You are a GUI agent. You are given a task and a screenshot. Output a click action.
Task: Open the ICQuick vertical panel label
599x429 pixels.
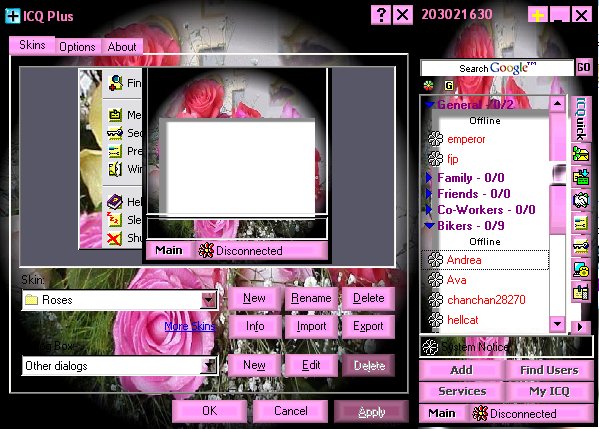pyautogui.click(x=581, y=119)
